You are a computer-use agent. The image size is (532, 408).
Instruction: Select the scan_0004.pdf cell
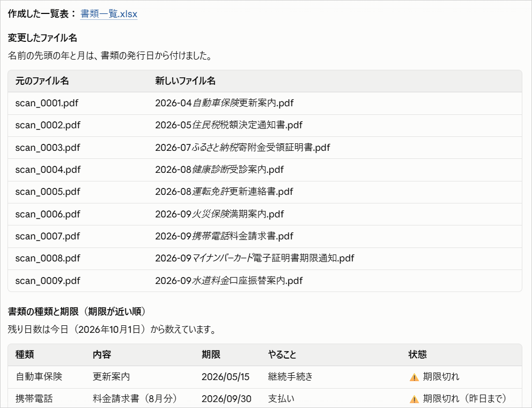tap(48, 170)
